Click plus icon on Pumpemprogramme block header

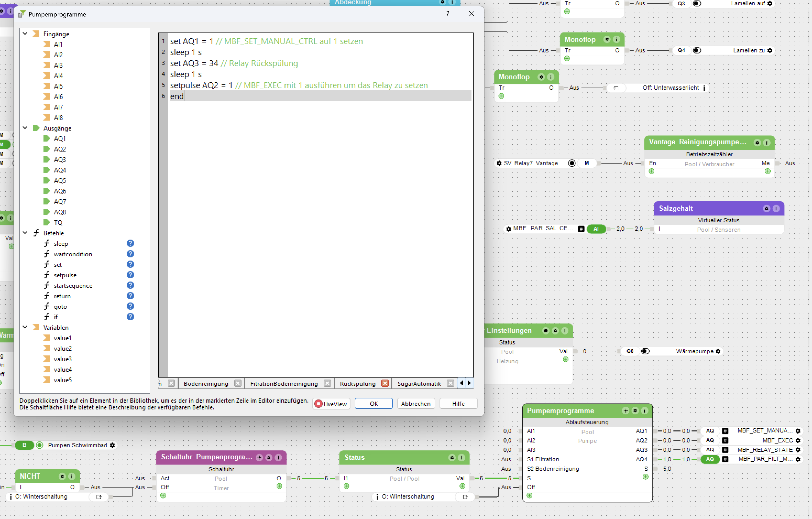point(626,411)
